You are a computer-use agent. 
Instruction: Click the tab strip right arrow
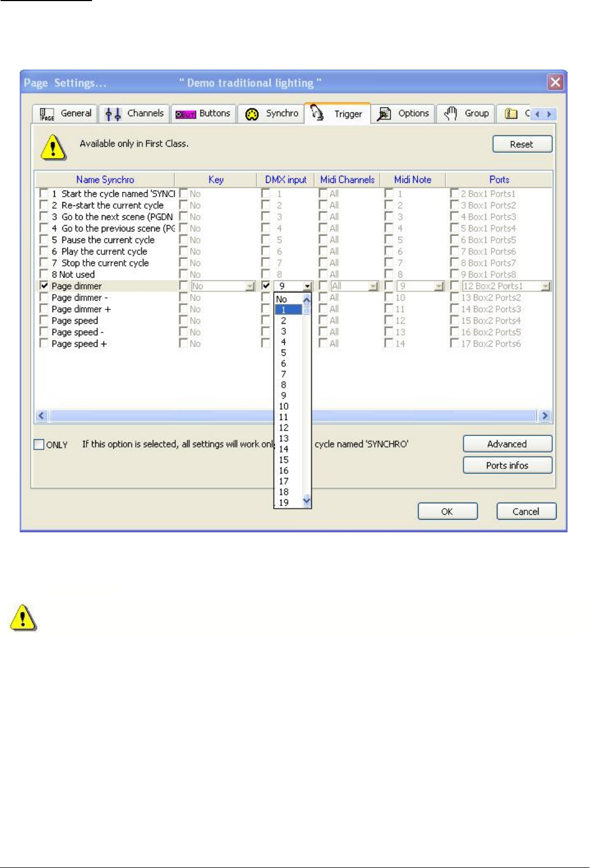pyautogui.click(x=549, y=114)
